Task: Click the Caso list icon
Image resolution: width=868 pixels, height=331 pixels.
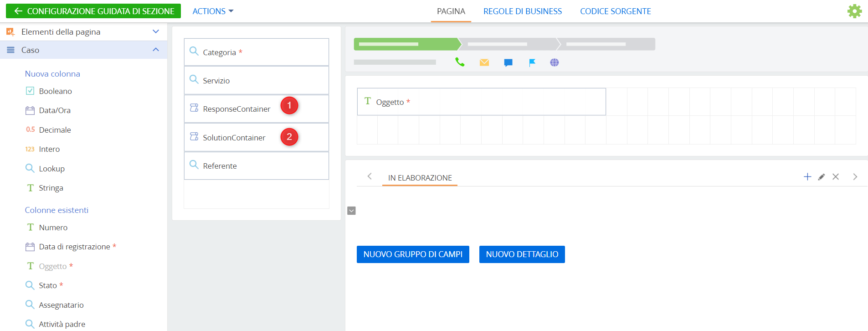Action: pos(10,50)
